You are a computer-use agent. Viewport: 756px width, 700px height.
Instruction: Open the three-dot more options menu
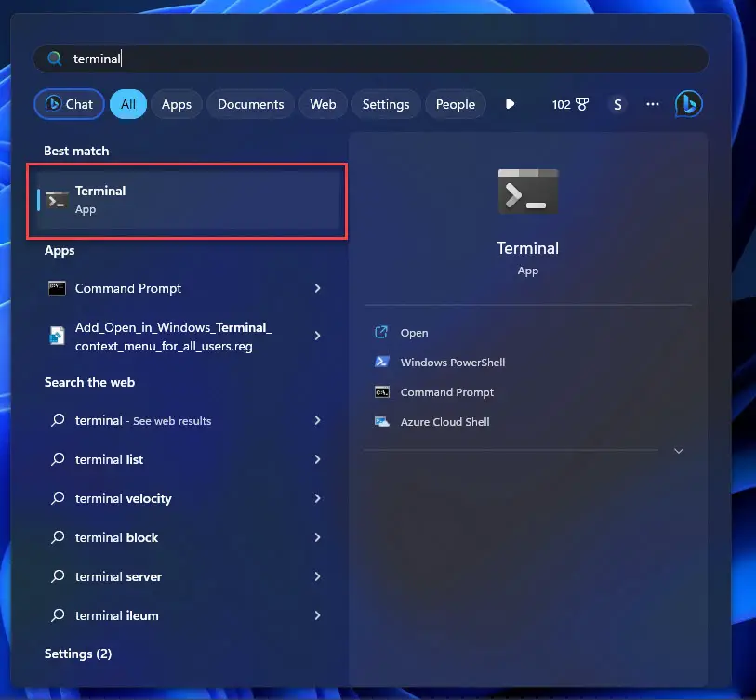pyautogui.click(x=653, y=104)
